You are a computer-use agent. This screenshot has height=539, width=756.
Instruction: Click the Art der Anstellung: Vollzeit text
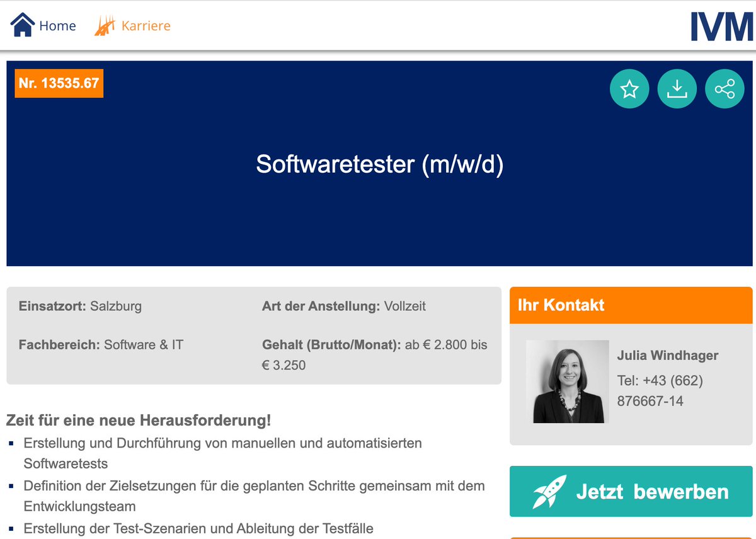pyautogui.click(x=344, y=306)
